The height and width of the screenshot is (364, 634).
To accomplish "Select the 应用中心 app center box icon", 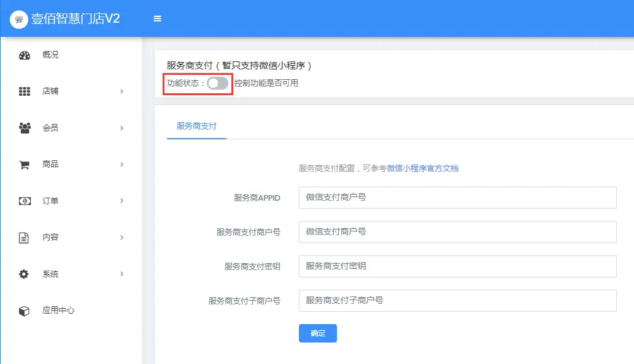I will (24, 310).
